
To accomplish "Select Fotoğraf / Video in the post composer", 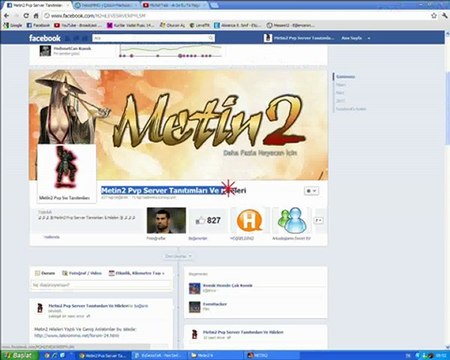I will tap(82, 273).
